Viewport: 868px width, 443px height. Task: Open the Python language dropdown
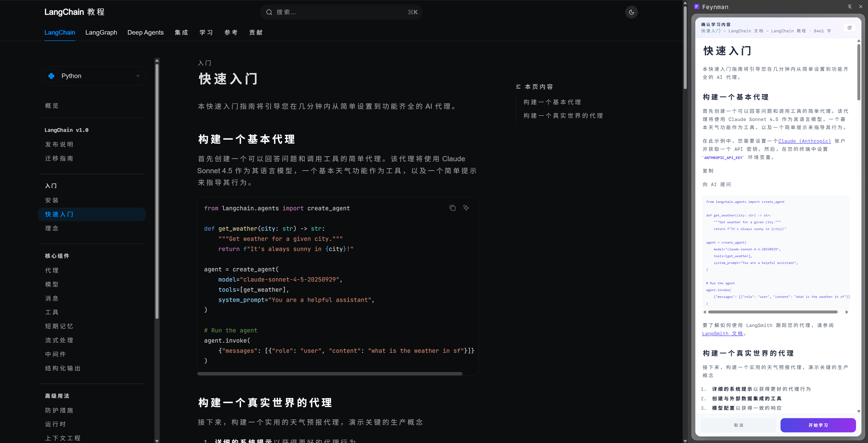click(137, 76)
